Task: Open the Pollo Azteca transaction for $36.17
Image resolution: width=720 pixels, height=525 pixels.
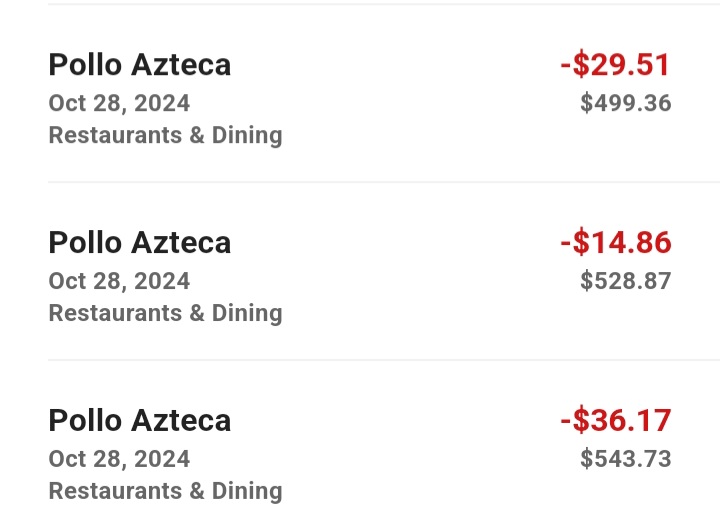Action: point(140,421)
